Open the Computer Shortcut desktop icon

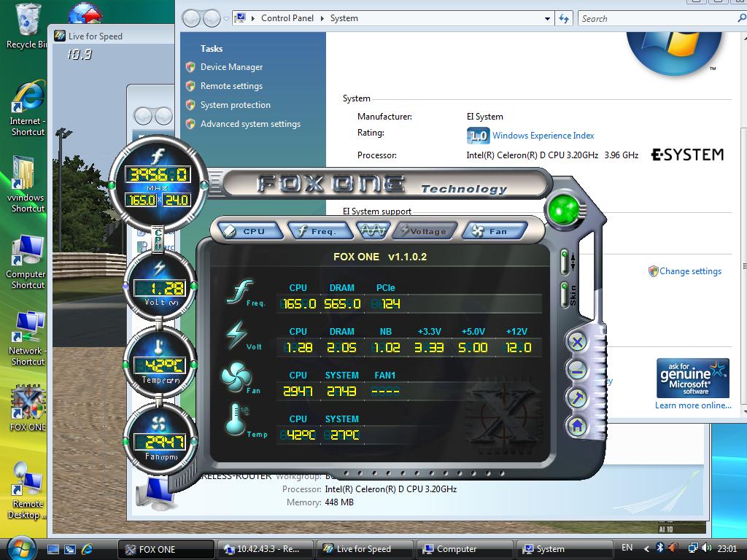coord(26,261)
